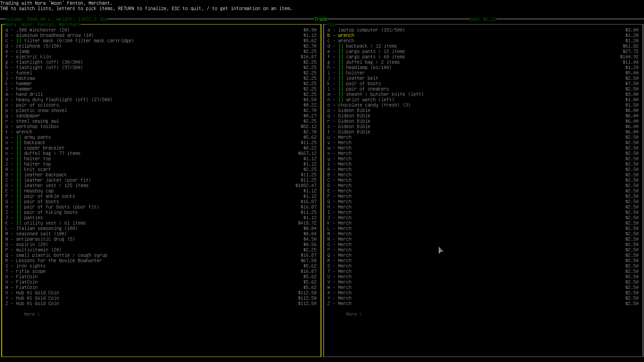
Task: Click the green worn marker beside headlamp
Action: (x=341, y=67)
